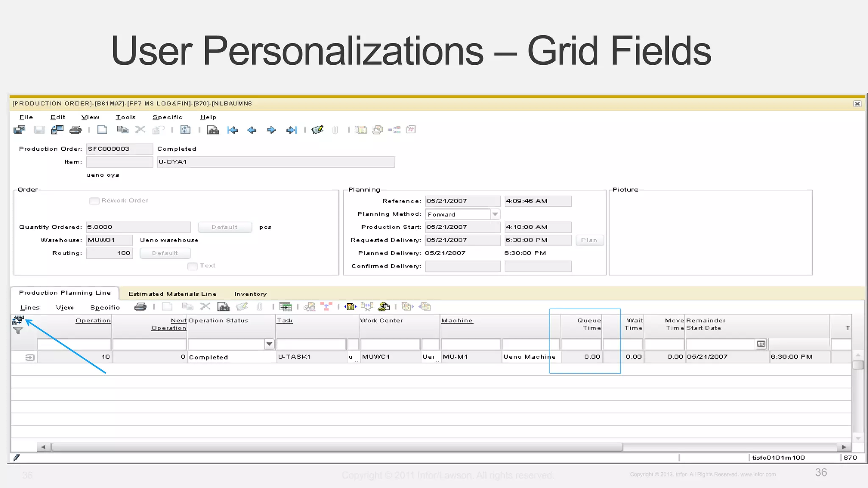868x488 pixels.
Task: Click the grid personalization icon above the filter
Action: [18, 320]
